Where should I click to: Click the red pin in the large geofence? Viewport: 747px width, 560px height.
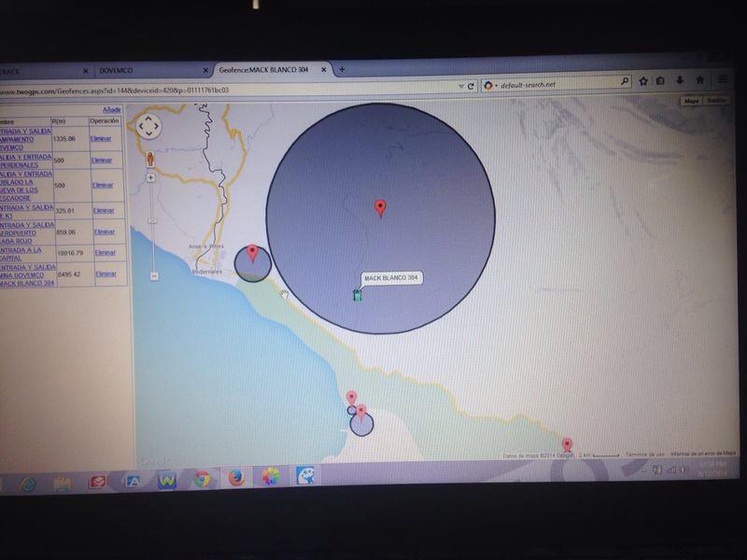[380, 208]
